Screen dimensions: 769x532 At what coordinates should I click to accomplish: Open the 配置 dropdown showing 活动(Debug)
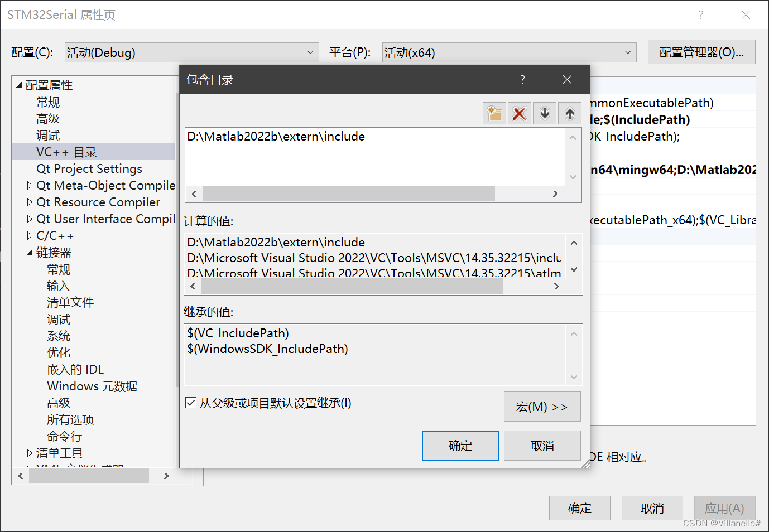(192, 52)
